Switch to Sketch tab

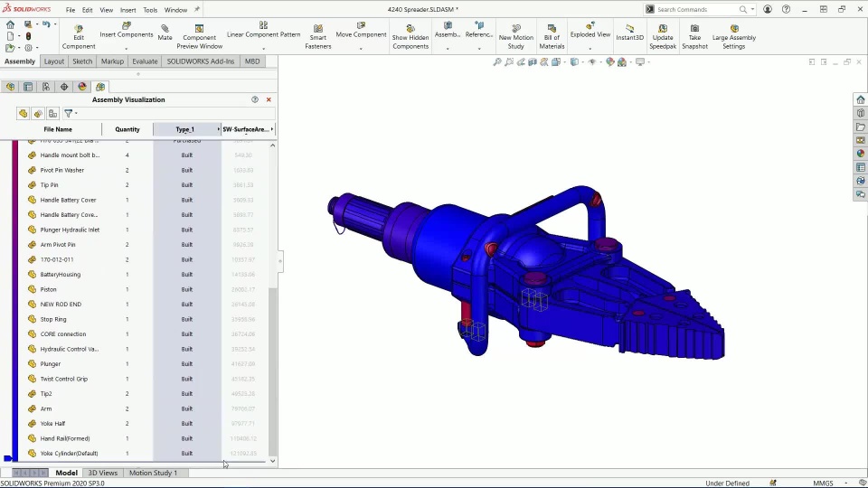(x=82, y=61)
